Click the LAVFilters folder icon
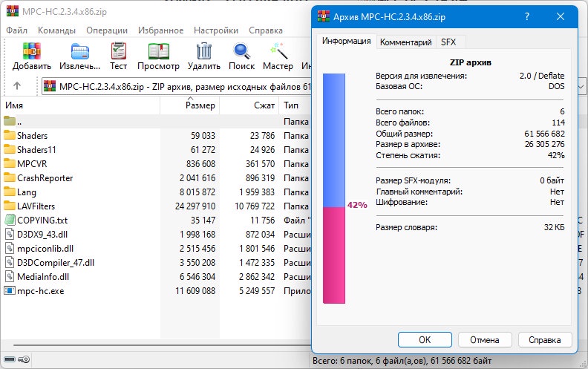Screen dimensions: 588x369 [10, 206]
